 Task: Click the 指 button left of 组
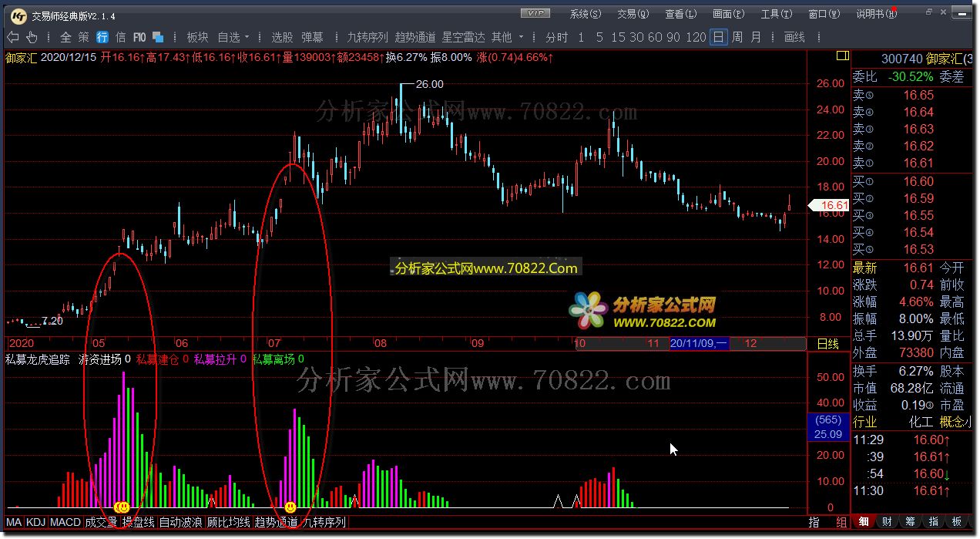(x=814, y=522)
